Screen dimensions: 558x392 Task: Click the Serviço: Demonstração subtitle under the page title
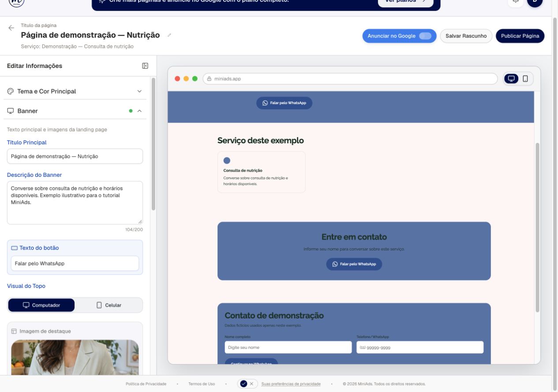[77, 46]
